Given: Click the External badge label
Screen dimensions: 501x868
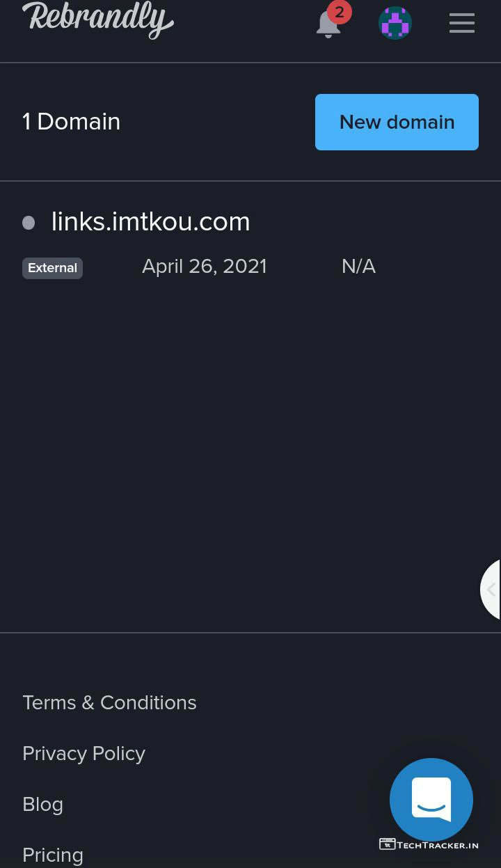Looking at the screenshot, I should click(x=52, y=268).
